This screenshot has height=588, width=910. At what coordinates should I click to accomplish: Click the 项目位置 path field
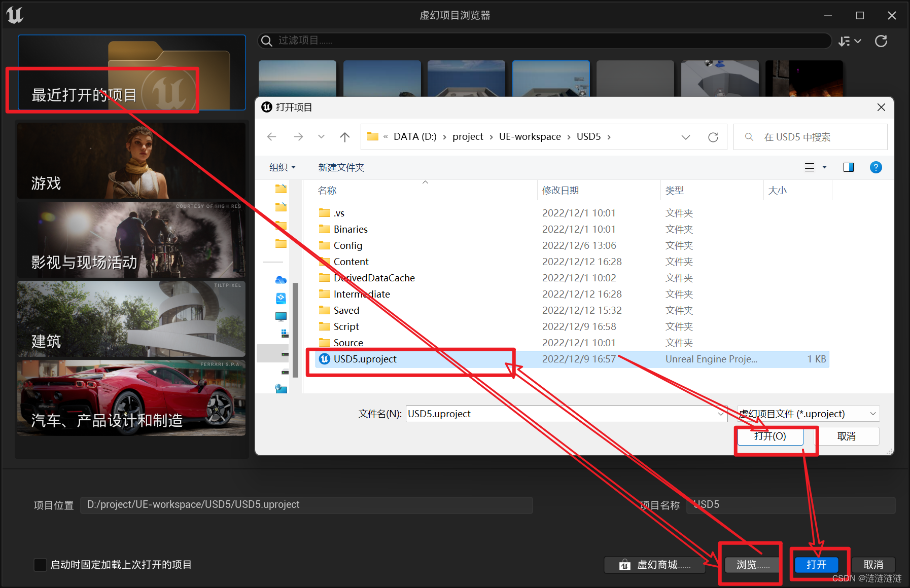(306, 505)
